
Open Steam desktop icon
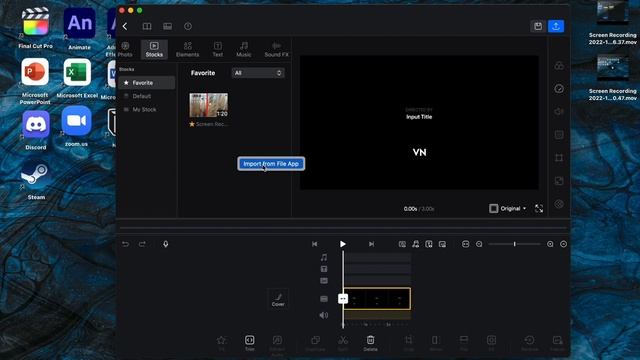coord(36,180)
